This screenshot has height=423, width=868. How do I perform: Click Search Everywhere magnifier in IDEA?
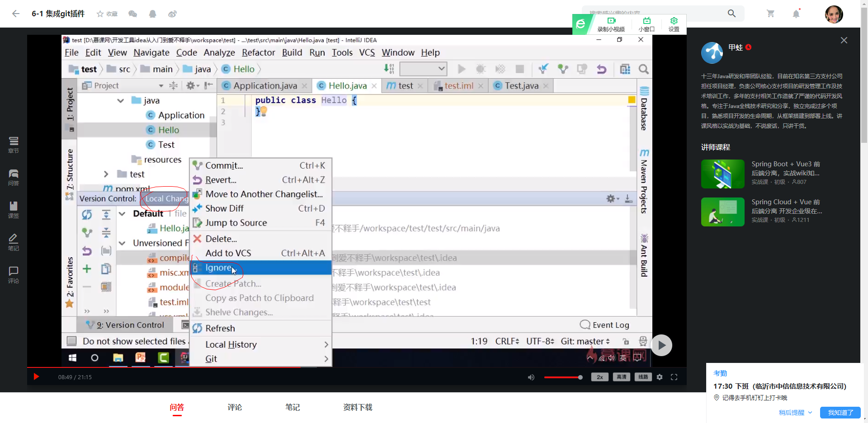[x=644, y=69]
